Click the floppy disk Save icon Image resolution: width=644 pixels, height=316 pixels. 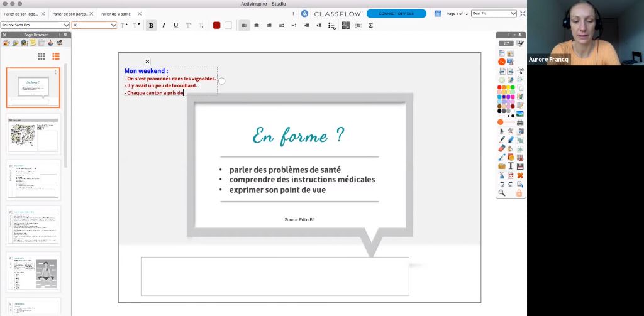(x=520, y=166)
